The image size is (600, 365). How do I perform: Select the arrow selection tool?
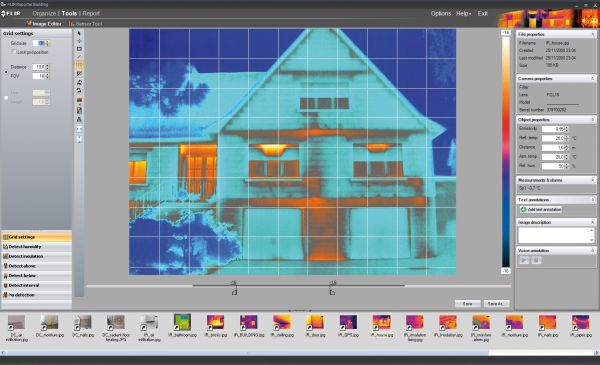pos(79,33)
